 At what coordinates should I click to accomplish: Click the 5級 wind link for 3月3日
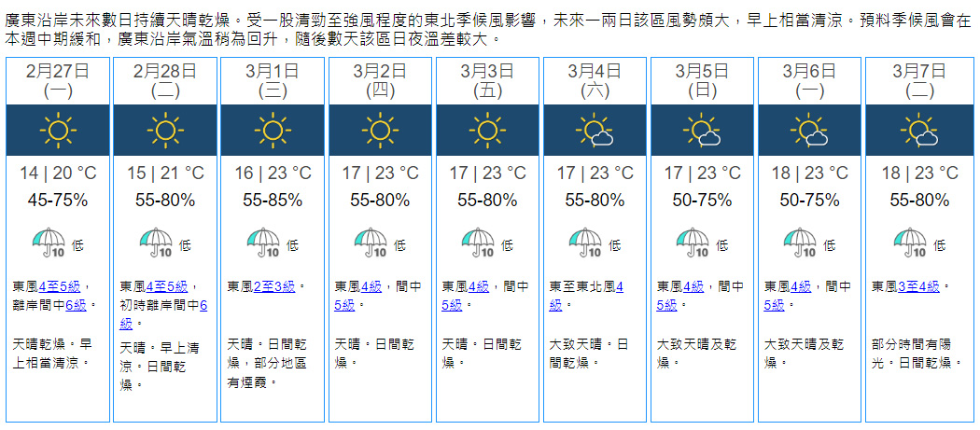[x=452, y=304]
